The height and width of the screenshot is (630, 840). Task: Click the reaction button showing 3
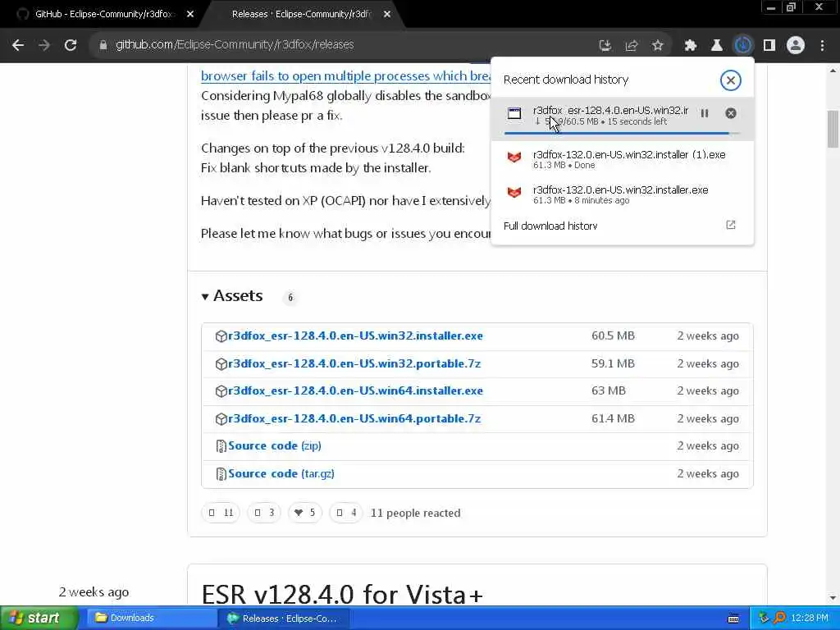(x=264, y=514)
